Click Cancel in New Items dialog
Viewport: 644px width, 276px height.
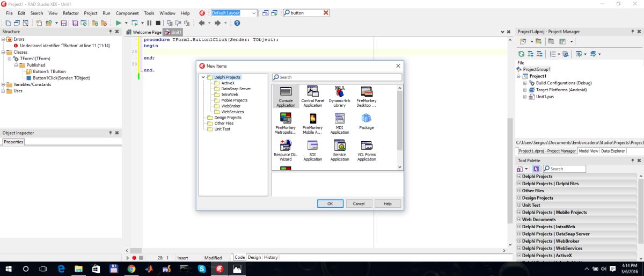(359, 204)
